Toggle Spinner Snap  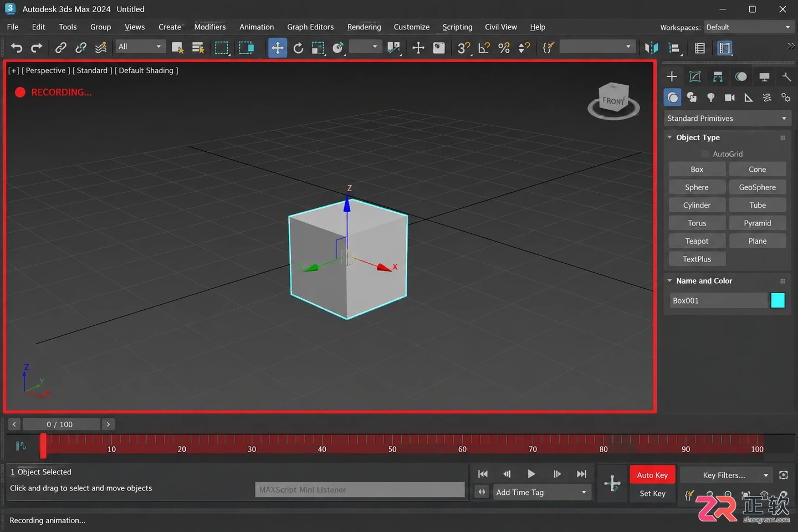coord(524,48)
